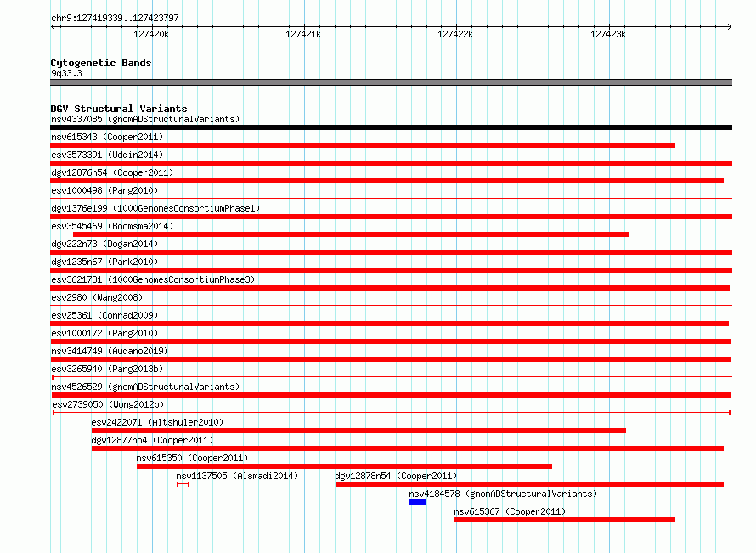
Task: Click the red bar under dgv12878n54
Action: (529, 484)
